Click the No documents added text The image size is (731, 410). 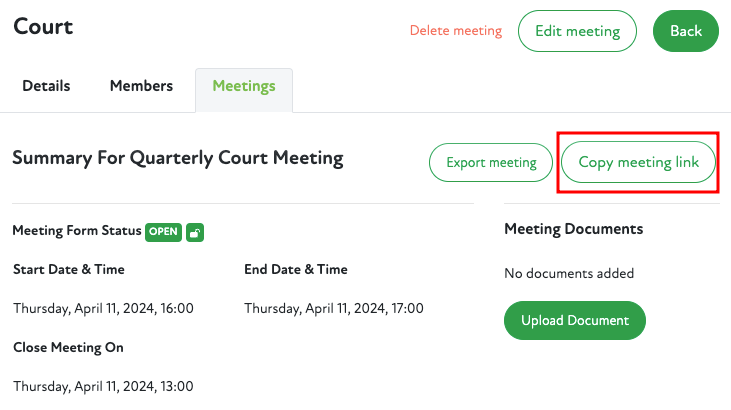click(569, 273)
